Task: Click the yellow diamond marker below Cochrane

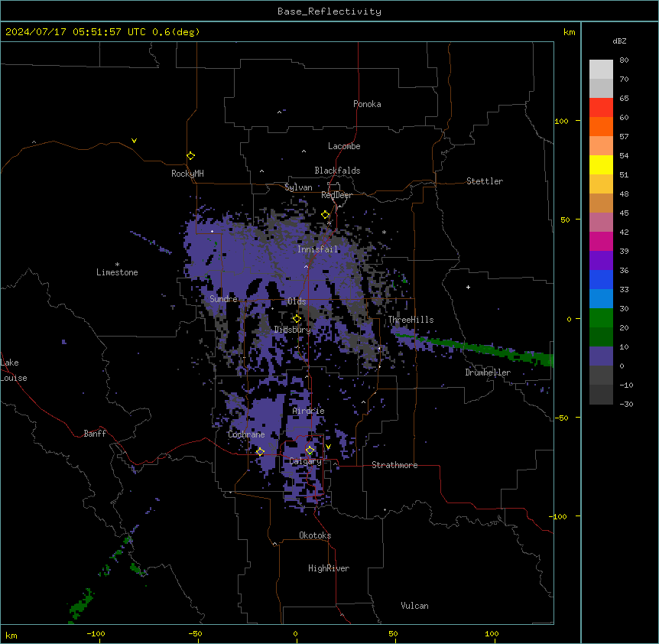Action: point(260,452)
